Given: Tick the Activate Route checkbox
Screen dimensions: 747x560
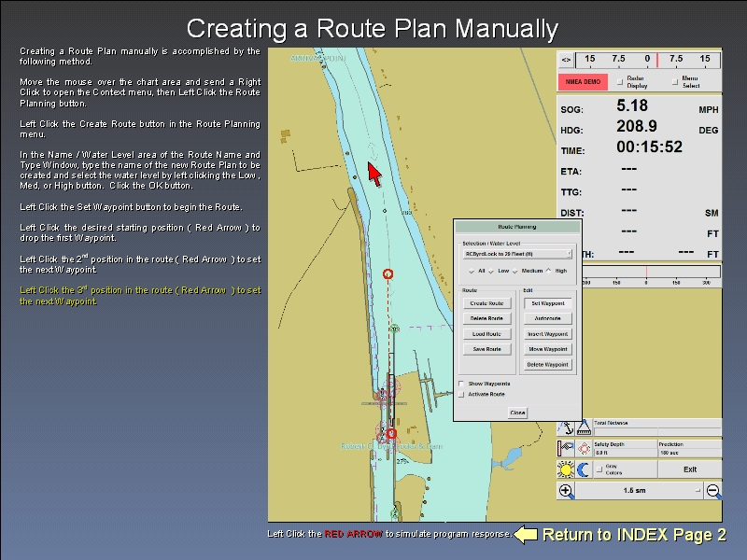Looking at the screenshot, I should tap(462, 394).
